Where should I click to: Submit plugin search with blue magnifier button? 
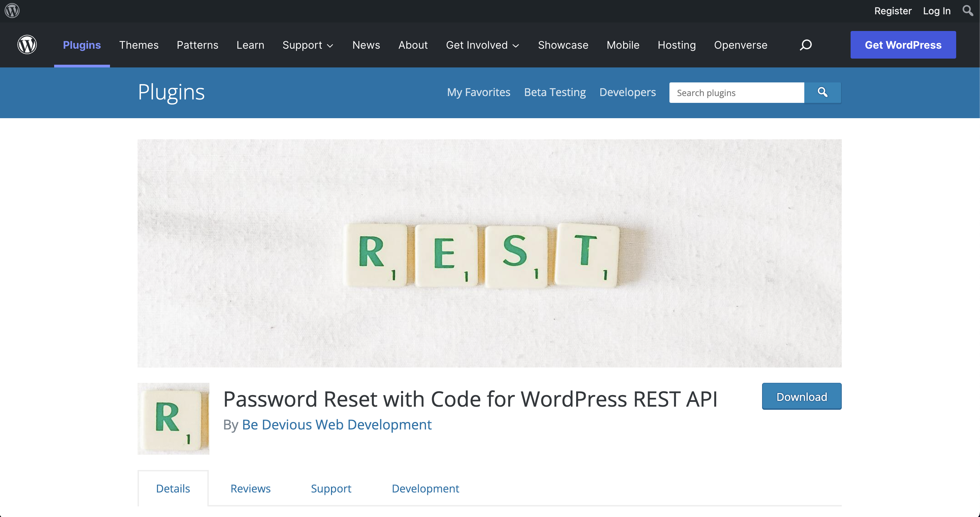822,92
